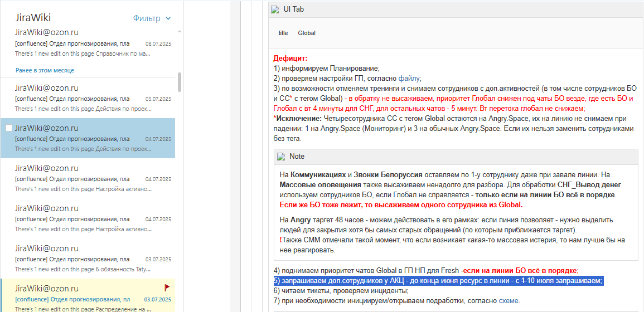The height and width of the screenshot is (312, 644).
Task: Click the Фильтр label in mail list
Action: click(x=147, y=18)
